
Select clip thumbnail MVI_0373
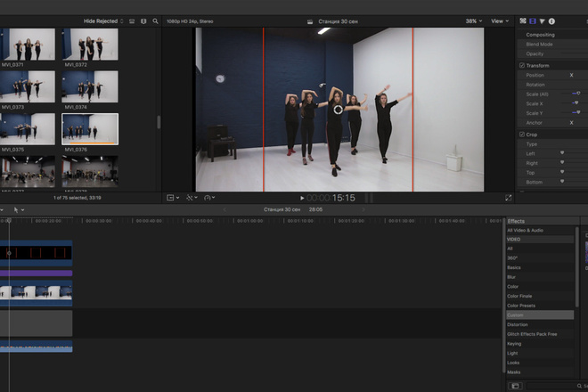(x=28, y=86)
